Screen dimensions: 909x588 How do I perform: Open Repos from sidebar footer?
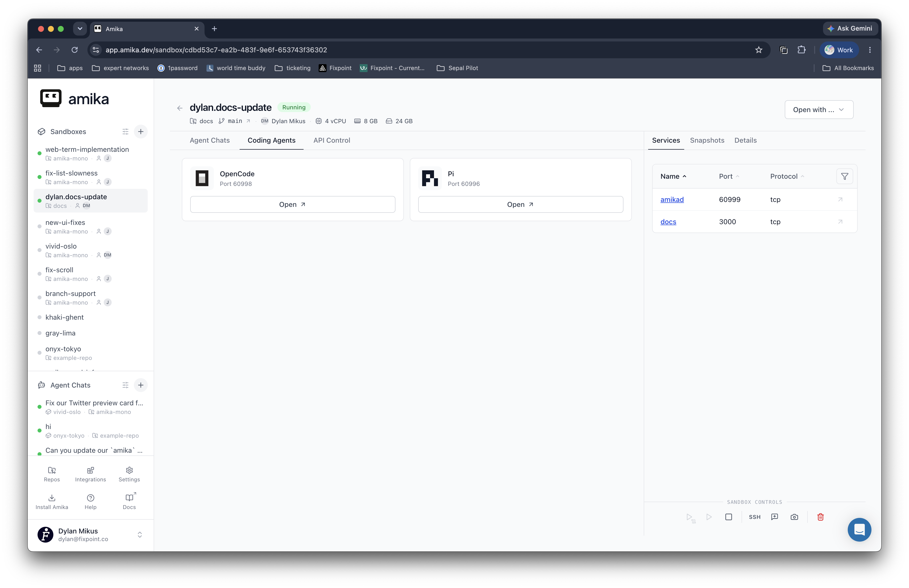point(52,474)
